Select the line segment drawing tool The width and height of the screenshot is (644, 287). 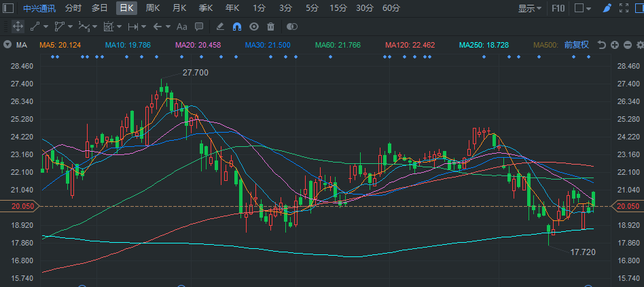[x=35, y=27]
